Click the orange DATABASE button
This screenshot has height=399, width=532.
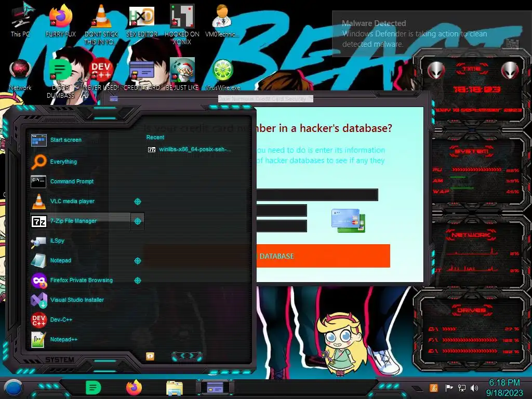[323, 256]
